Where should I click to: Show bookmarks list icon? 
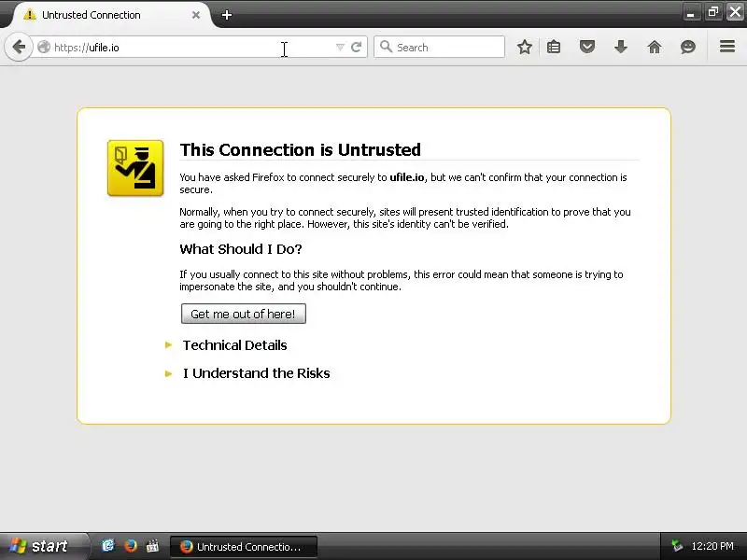point(554,47)
